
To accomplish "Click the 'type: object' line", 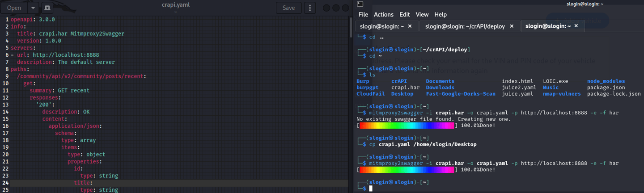I will (86, 155).
